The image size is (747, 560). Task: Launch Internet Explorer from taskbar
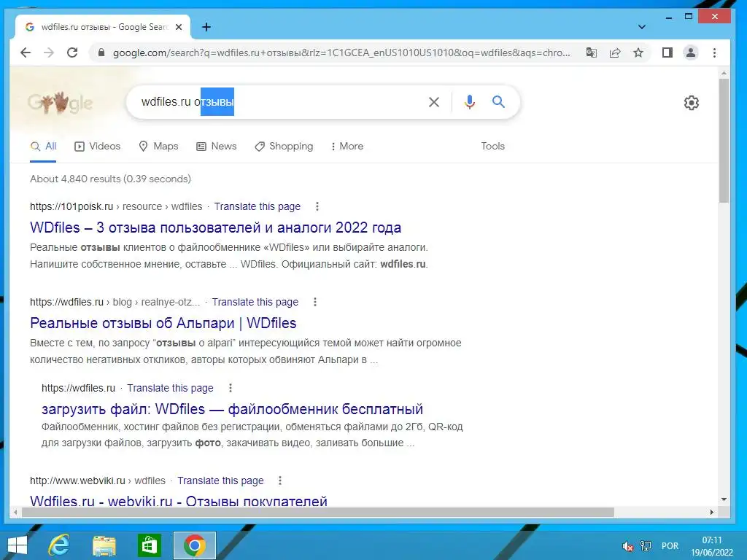coord(59,545)
